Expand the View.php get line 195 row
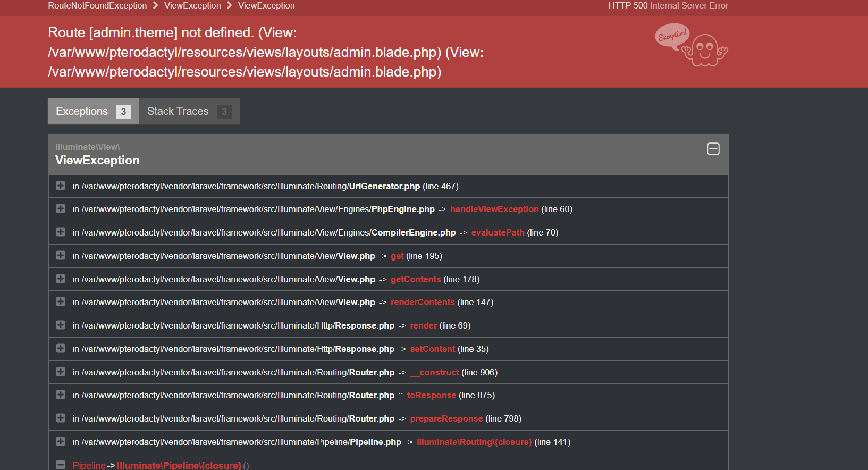This screenshot has height=470, width=868. tap(61, 255)
